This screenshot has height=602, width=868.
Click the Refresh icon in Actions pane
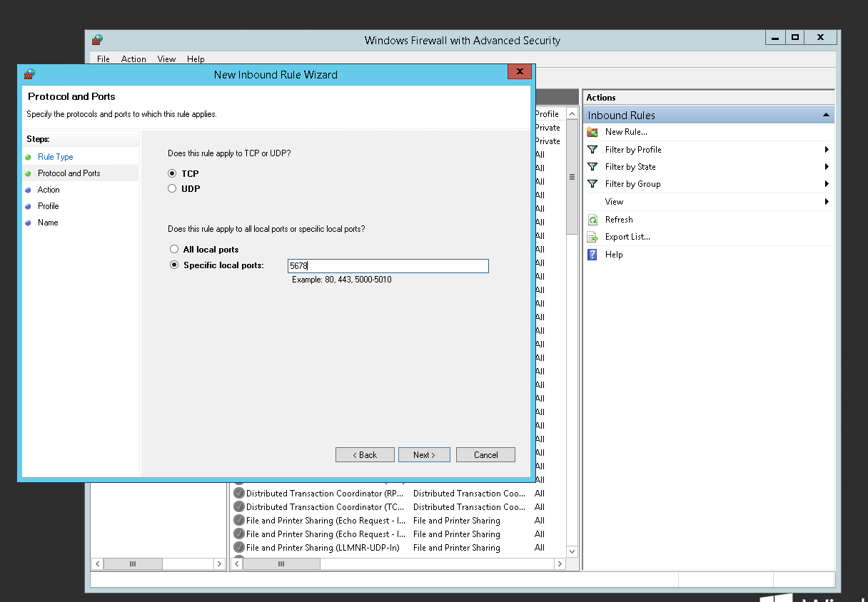(592, 220)
